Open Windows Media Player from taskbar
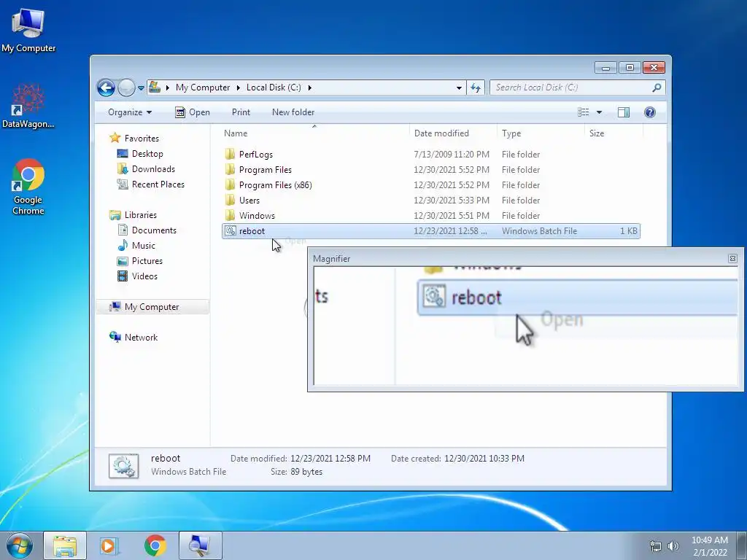Screen dimensions: 747x560 (x=109, y=545)
